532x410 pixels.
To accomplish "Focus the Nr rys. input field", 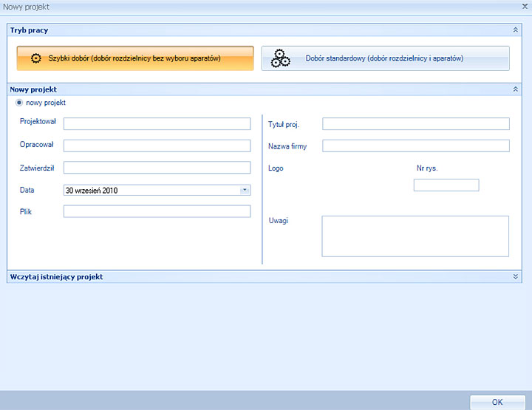I will coord(446,185).
